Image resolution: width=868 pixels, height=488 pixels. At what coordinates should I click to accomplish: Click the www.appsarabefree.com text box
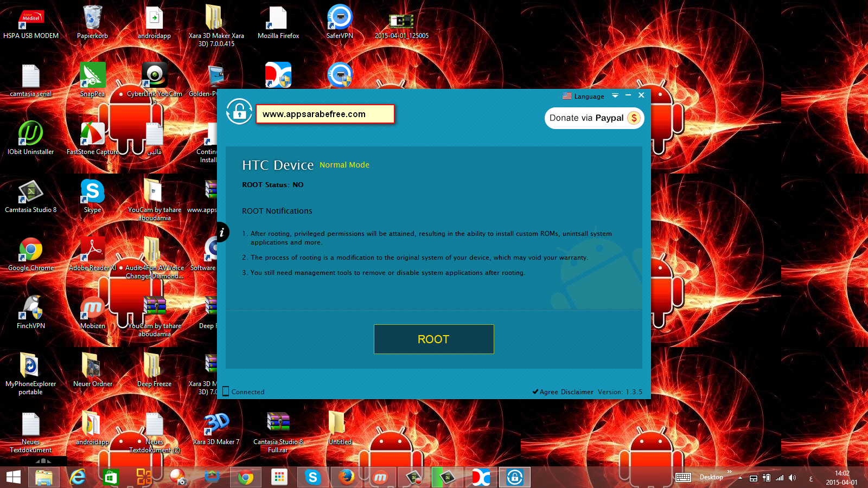[325, 114]
